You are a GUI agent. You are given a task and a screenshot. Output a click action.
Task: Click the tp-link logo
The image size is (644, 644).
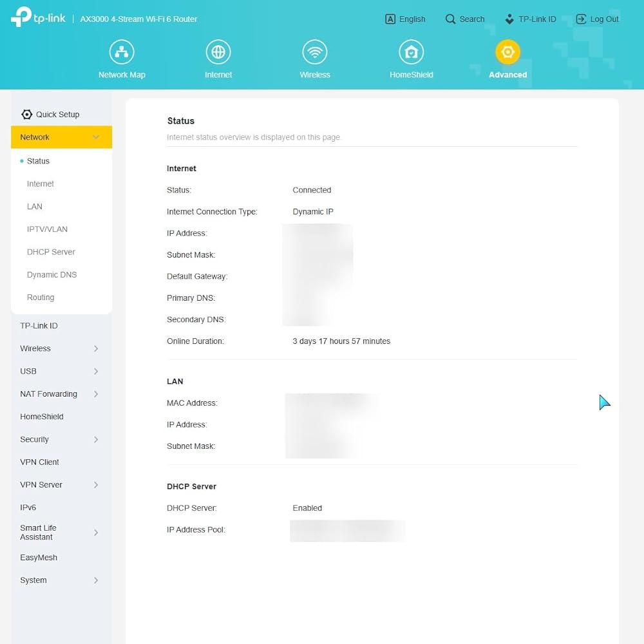click(x=37, y=17)
